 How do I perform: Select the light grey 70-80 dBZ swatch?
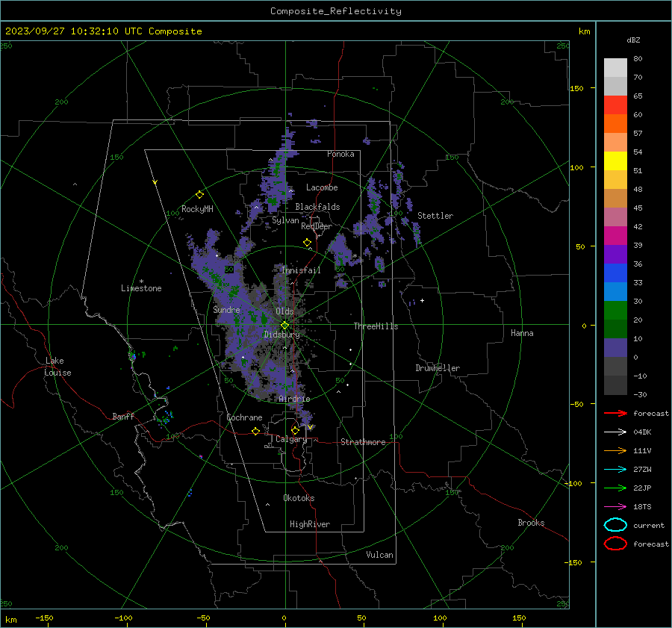(615, 68)
